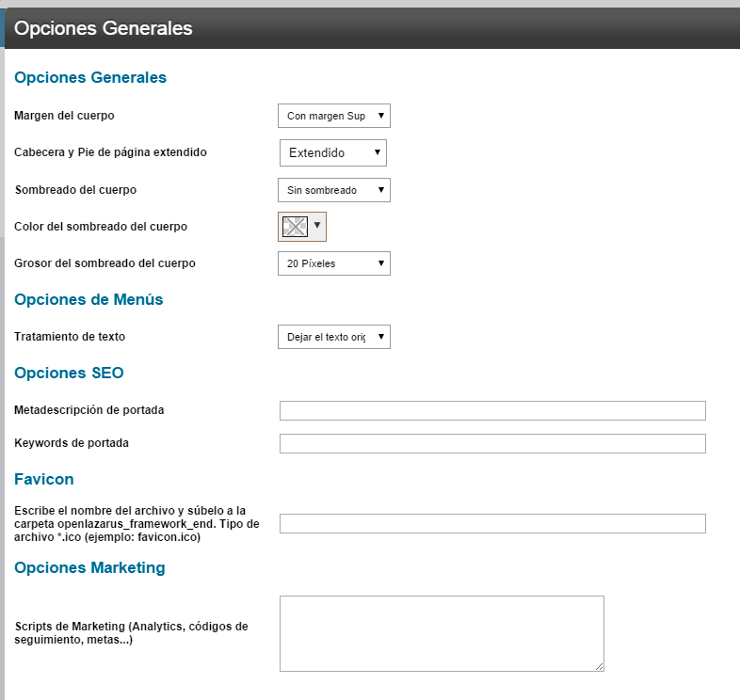Click the Color del sombreado del cuerpo label
The width and height of the screenshot is (740, 700).
(x=101, y=227)
